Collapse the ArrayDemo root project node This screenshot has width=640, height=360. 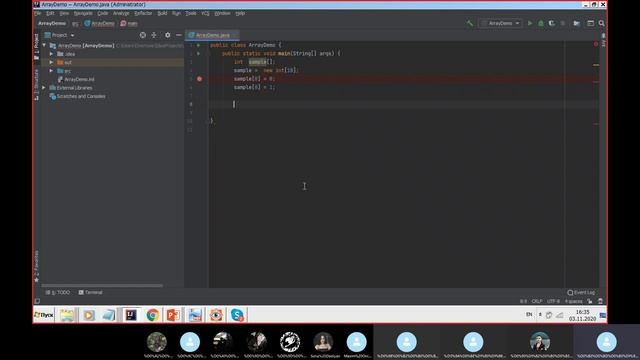point(44,45)
